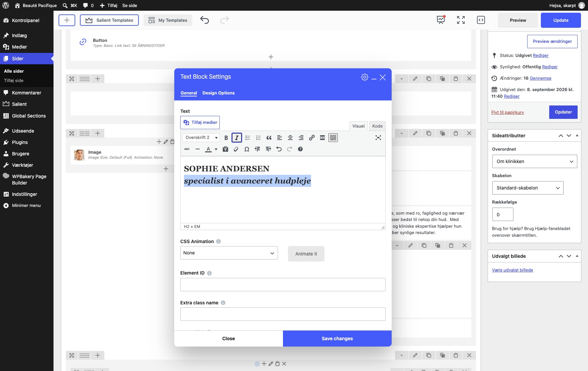Screen dimensions: 588x371
Task: Open the text color picker arrow
Action: pyautogui.click(x=216, y=149)
